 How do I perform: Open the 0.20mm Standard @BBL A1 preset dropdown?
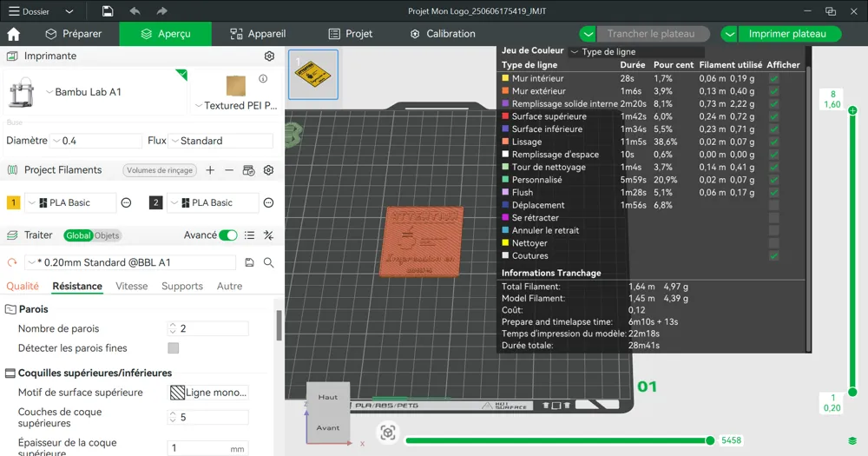pyautogui.click(x=131, y=262)
